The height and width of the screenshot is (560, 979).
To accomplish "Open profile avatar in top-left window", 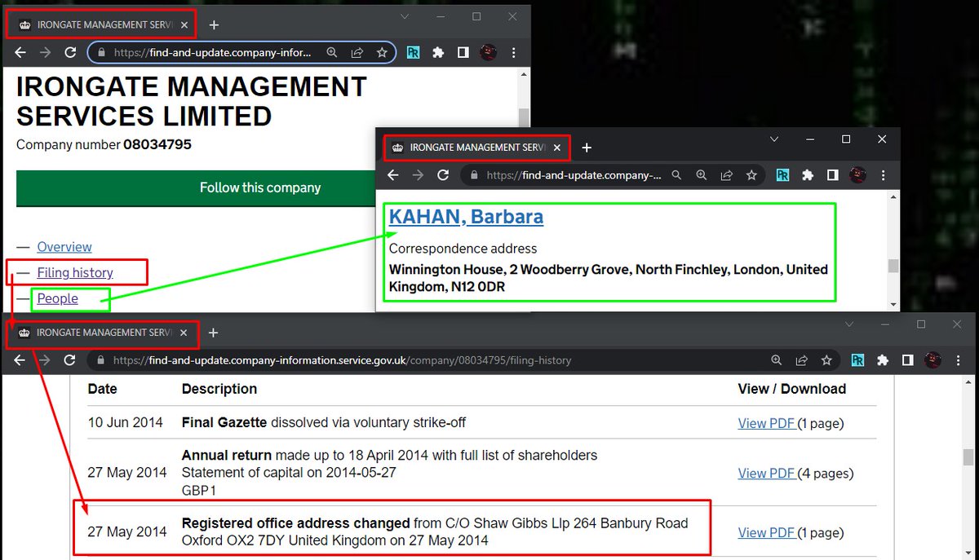I will pos(488,52).
